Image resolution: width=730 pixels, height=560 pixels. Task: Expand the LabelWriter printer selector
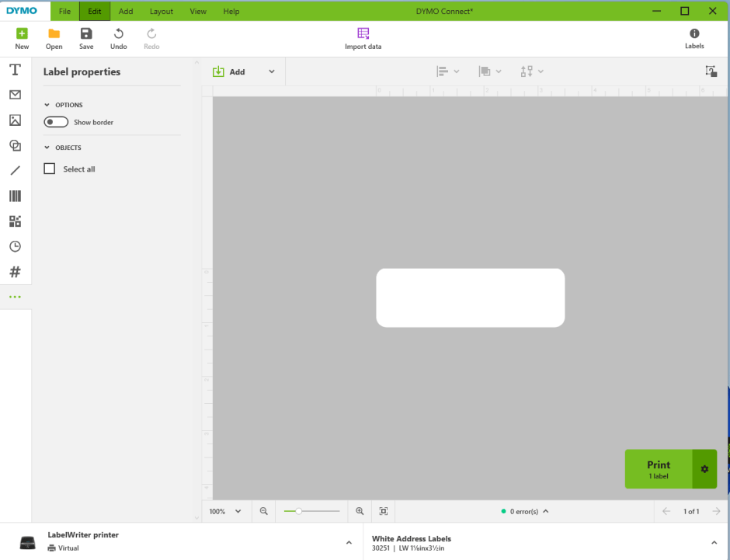coord(349,542)
